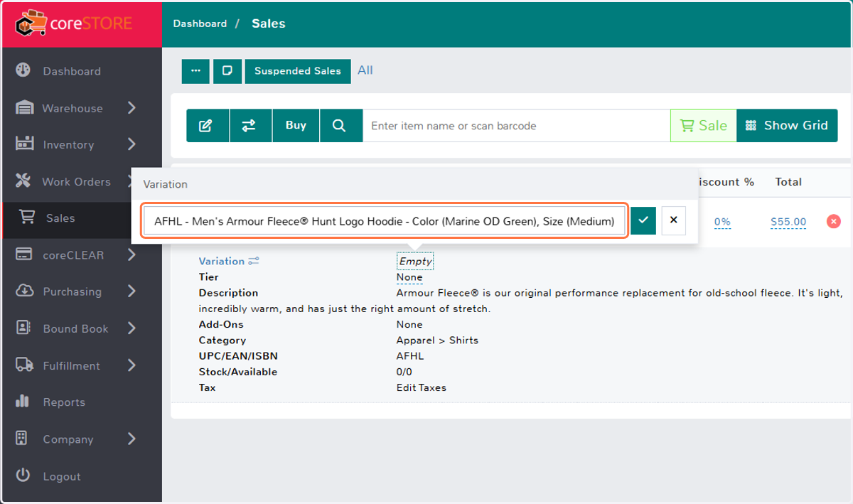Screen dimensions: 853x504
Task: Focus the item name or barcode field
Action: 517,126
